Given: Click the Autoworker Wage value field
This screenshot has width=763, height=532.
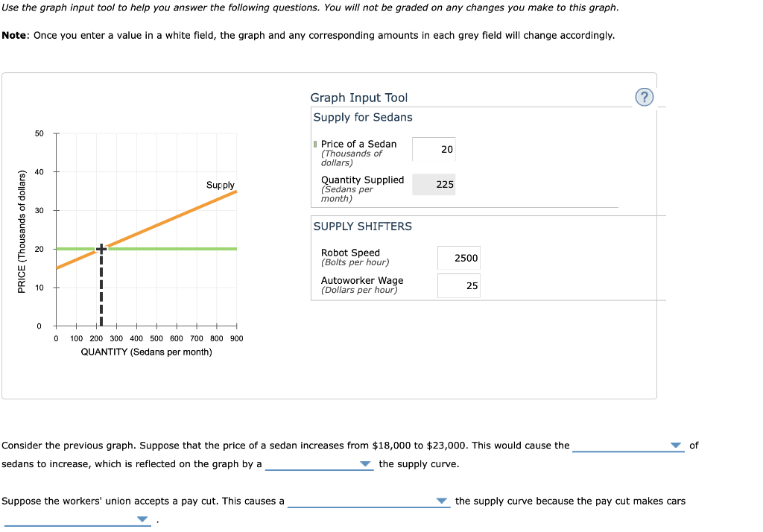Looking at the screenshot, I should tap(459, 285).
